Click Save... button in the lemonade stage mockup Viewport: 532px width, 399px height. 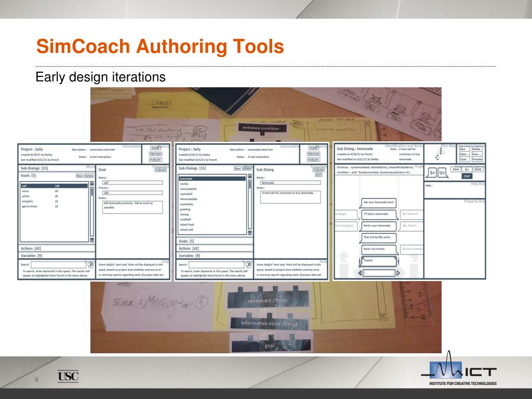[477, 154]
